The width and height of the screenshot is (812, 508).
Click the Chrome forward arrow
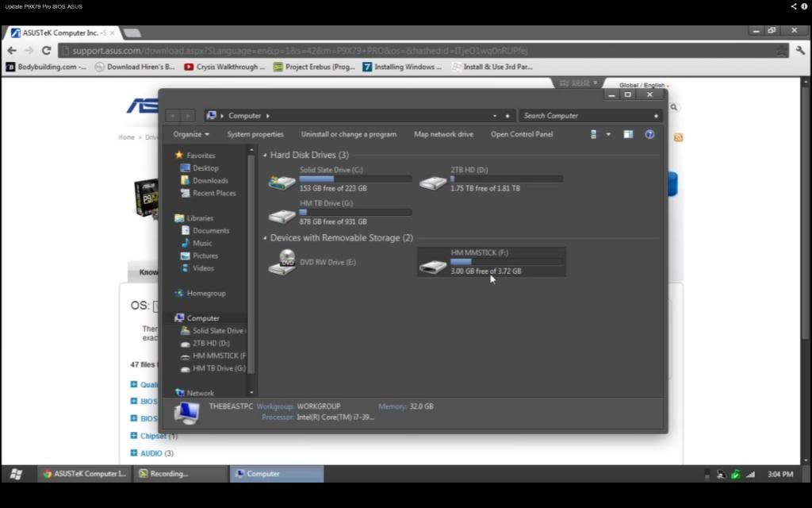click(29, 50)
